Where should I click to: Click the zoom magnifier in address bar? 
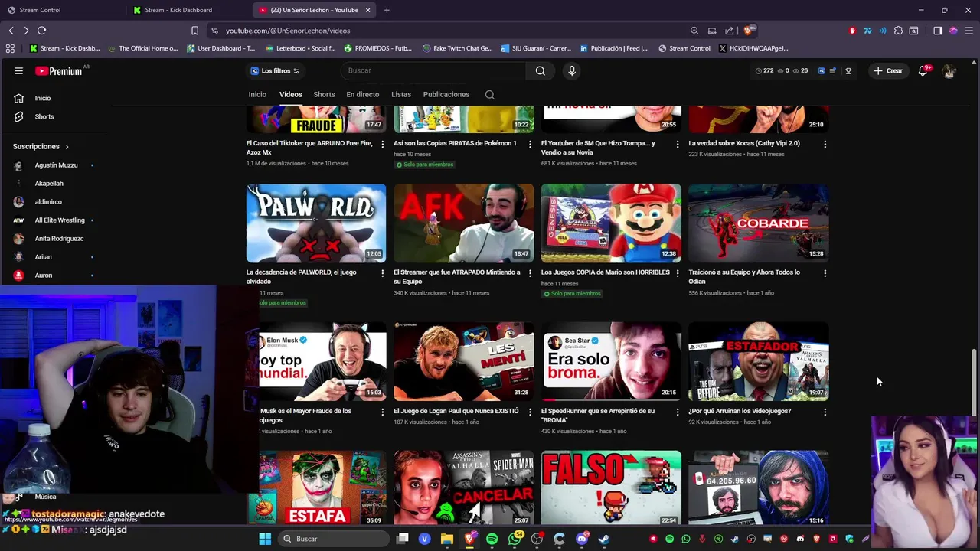[694, 31]
